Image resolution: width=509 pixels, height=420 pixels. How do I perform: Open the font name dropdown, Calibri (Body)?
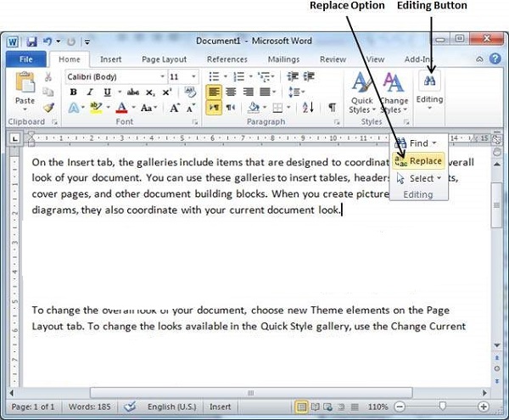point(163,77)
